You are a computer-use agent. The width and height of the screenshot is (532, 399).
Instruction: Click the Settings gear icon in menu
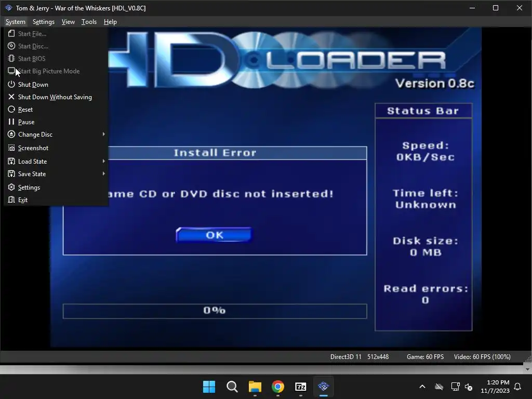(x=11, y=187)
